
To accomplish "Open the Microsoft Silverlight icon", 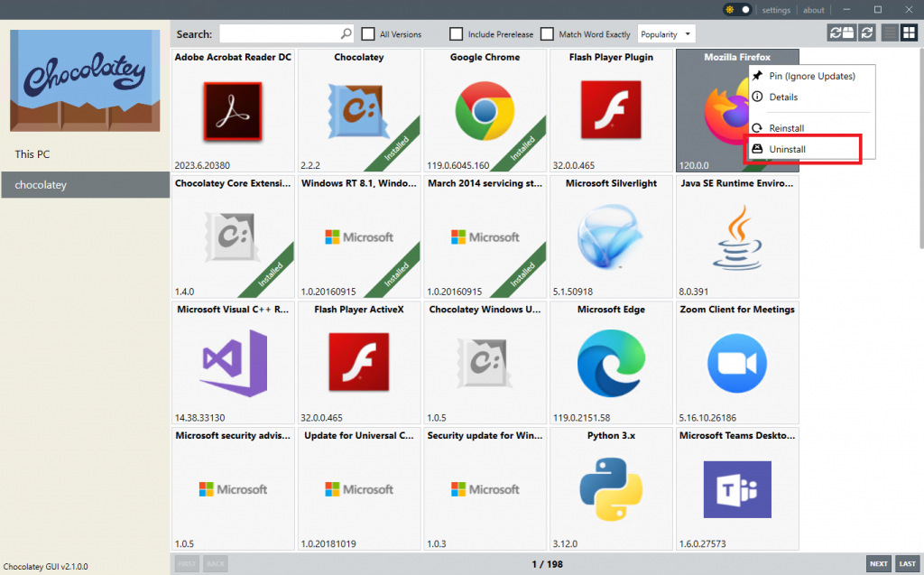I will point(611,236).
